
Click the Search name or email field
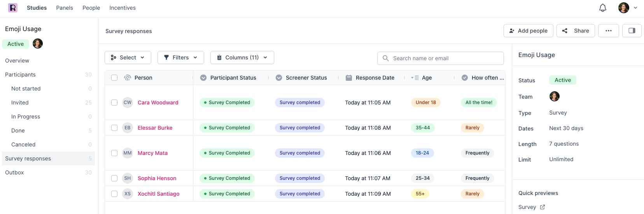[443, 58]
